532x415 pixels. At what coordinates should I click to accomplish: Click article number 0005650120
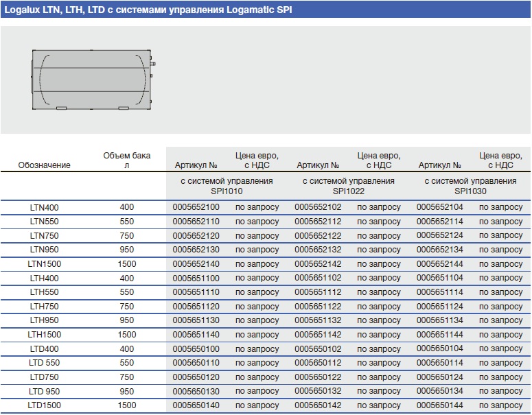coord(196,377)
